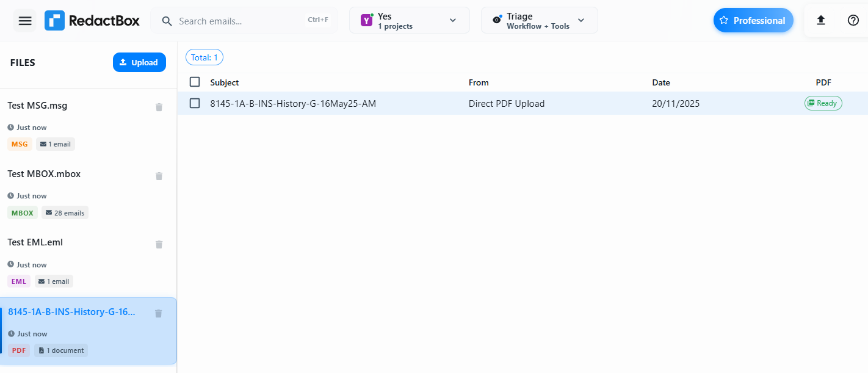Open the hamburger navigation menu
The image size is (868, 373).
pyautogui.click(x=25, y=21)
